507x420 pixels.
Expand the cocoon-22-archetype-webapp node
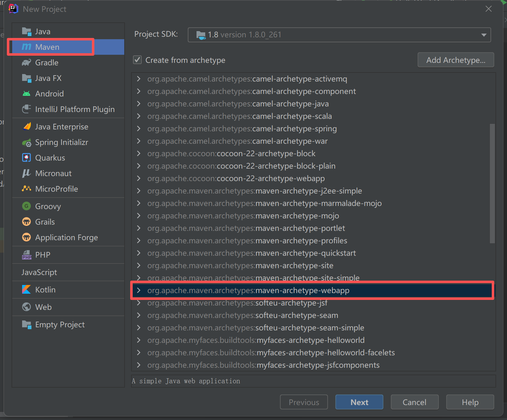tap(139, 178)
